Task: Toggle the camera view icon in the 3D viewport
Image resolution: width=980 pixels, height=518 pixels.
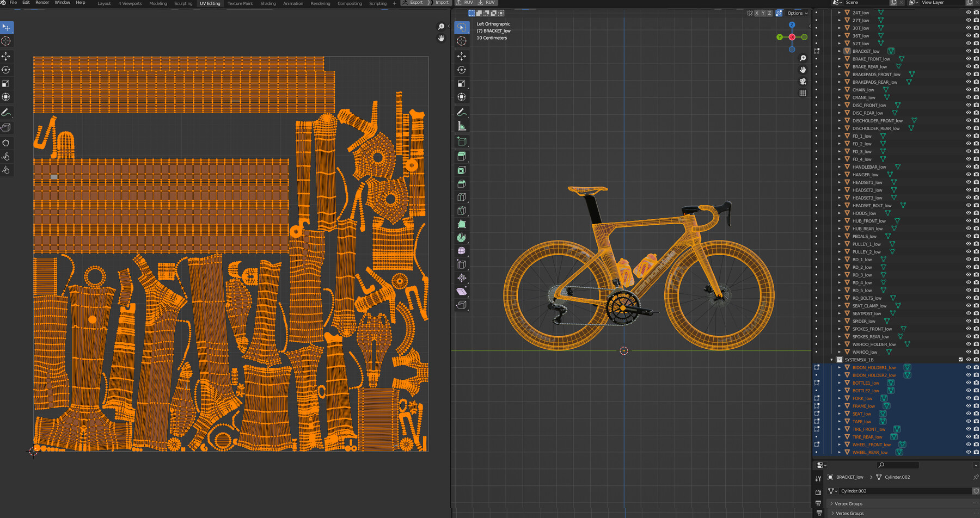Action: point(803,82)
